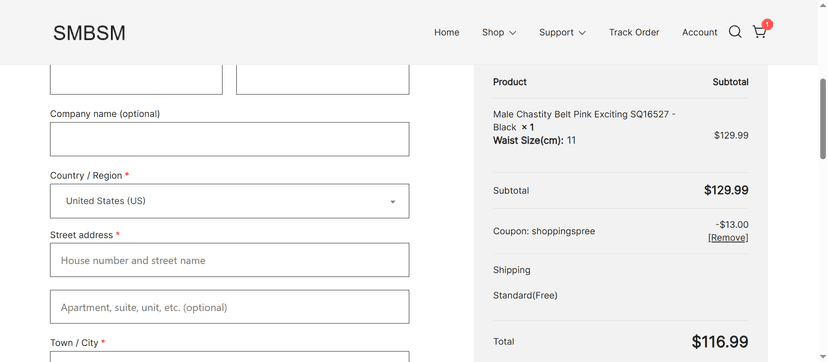This screenshot has height=362, width=828.
Task: Click the Total amount $116.99
Action: click(720, 342)
